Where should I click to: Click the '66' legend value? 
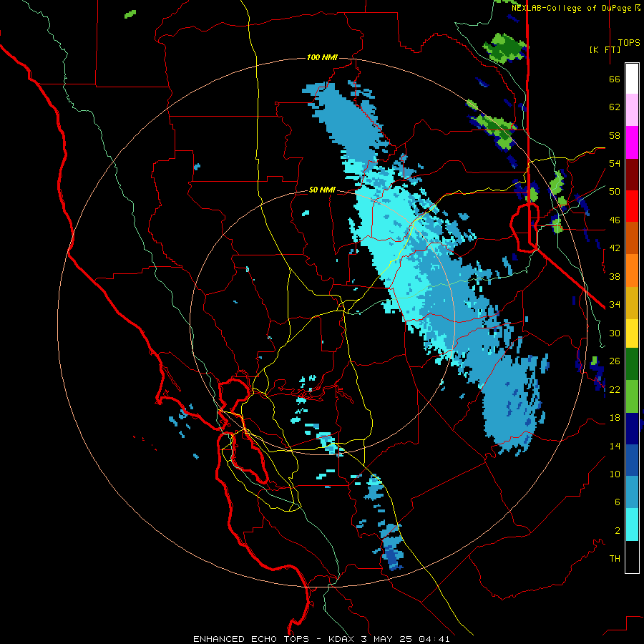[615, 79]
